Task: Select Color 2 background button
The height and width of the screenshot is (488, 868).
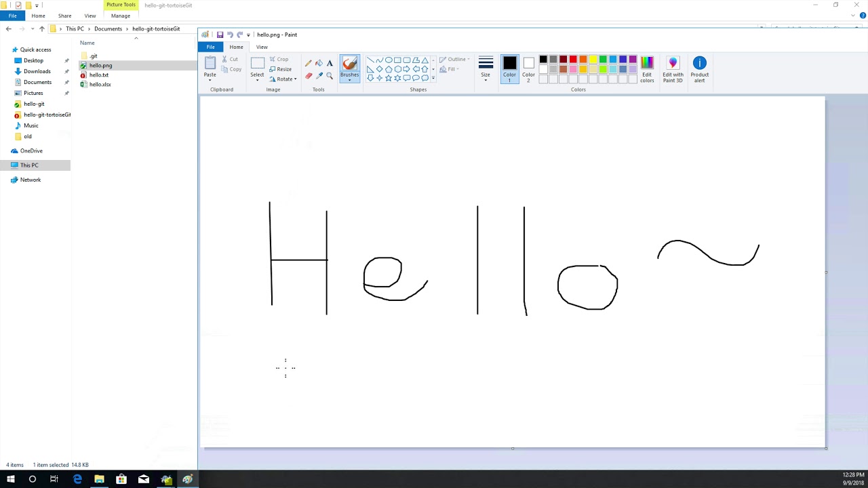Action: pyautogui.click(x=528, y=70)
